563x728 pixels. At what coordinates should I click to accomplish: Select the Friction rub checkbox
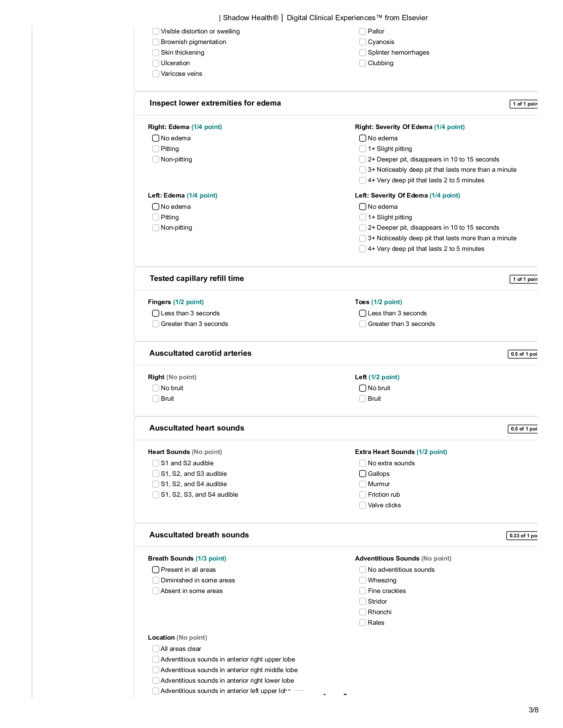(363, 495)
